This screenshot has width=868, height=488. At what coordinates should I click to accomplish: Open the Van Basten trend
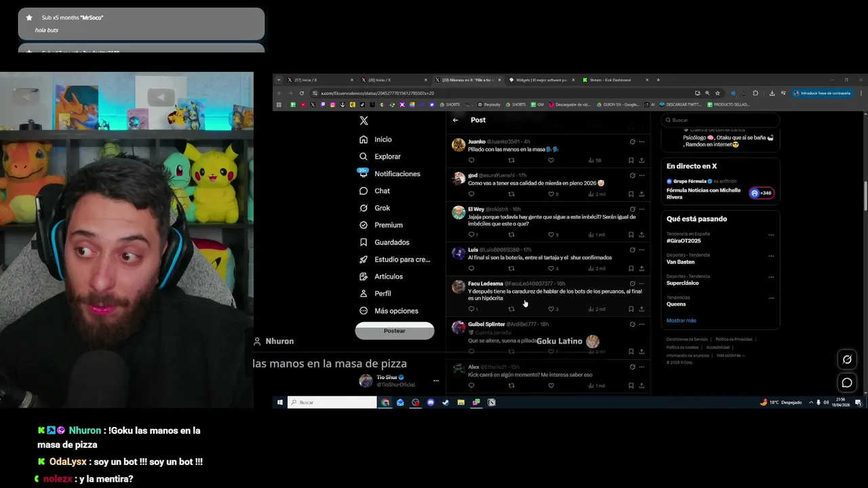pyautogui.click(x=680, y=262)
